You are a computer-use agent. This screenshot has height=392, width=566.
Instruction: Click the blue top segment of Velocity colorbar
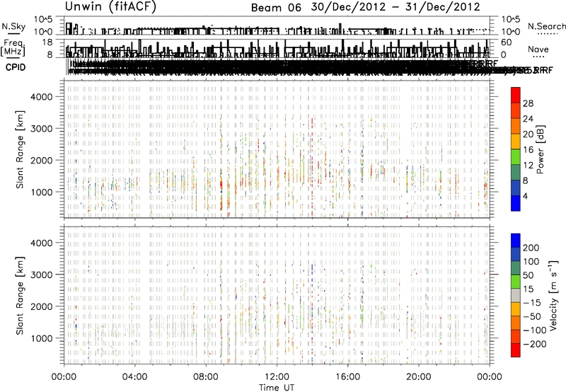click(516, 241)
